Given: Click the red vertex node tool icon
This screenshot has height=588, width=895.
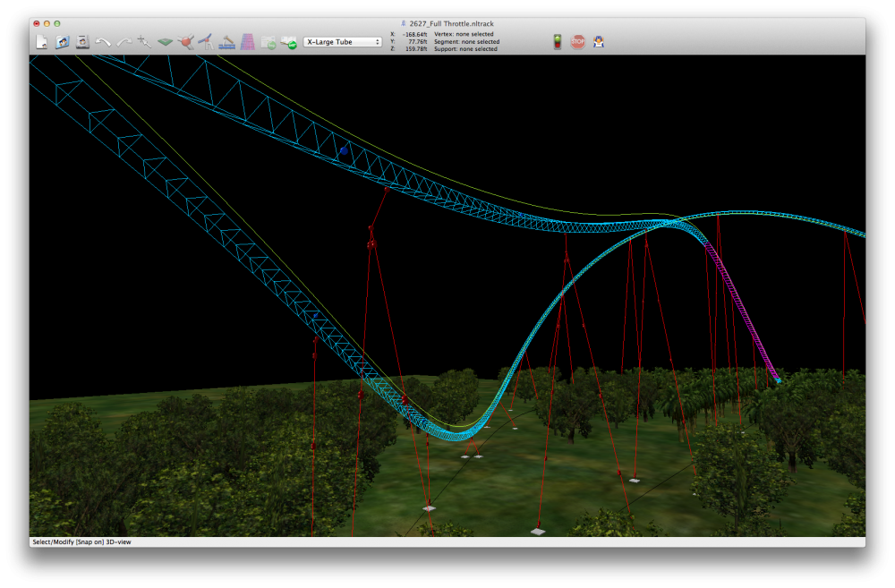Looking at the screenshot, I should click(x=185, y=41).
